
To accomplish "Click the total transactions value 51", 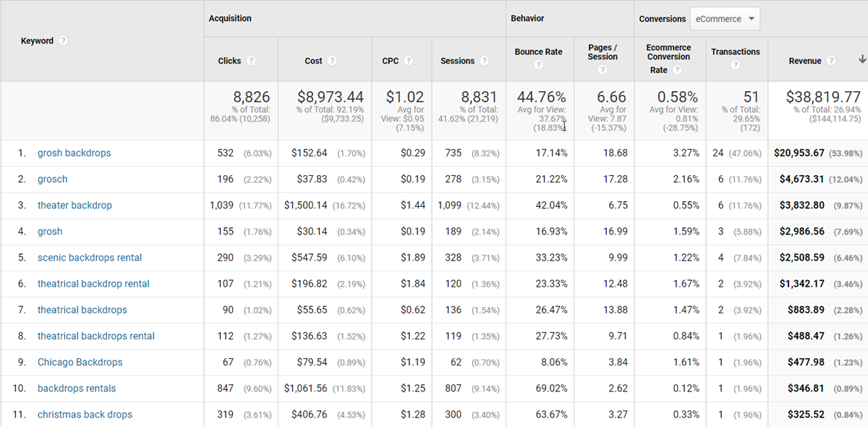I will pyautogui.click(x=752, y=97).
